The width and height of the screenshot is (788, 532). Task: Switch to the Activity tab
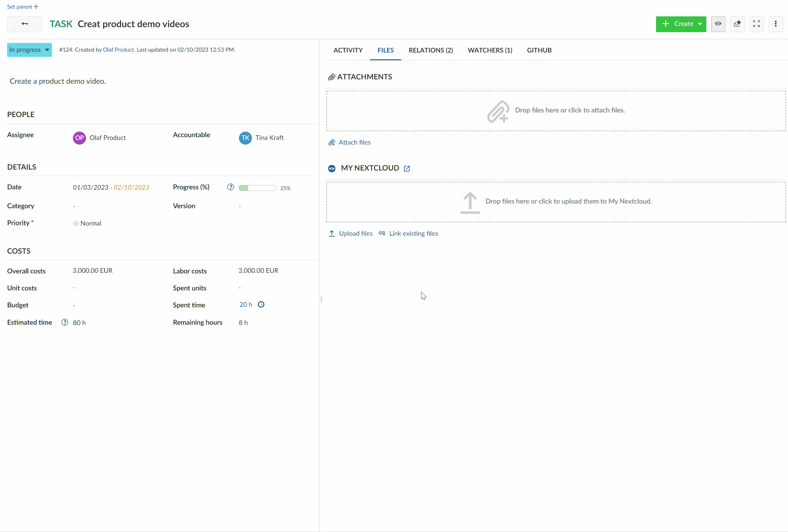[x=348, y=50]
